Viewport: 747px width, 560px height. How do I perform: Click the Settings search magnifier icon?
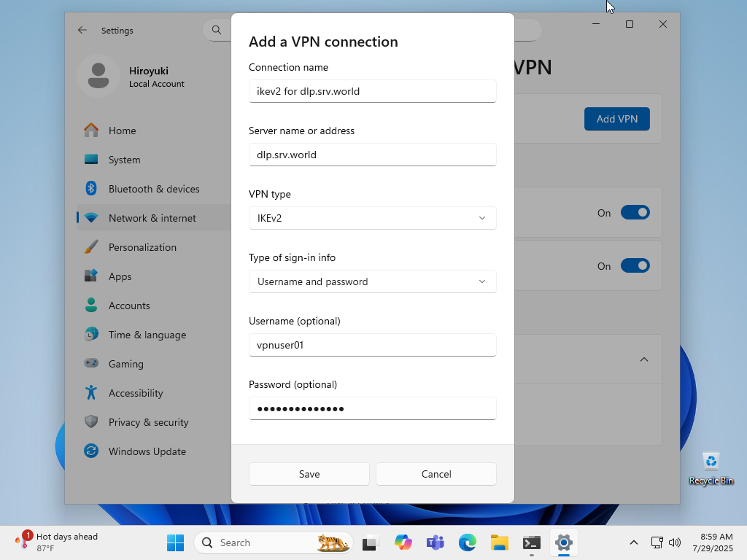click(x=216, y=30)
